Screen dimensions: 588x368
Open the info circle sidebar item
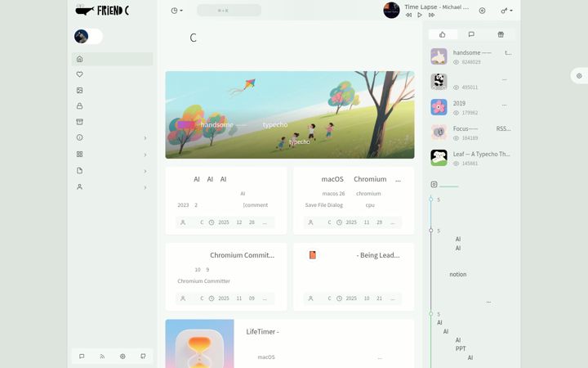click(79, 137)
